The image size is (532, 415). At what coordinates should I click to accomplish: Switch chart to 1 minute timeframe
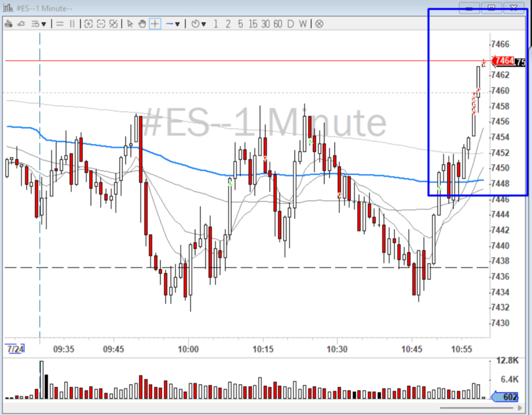[216, 24]
